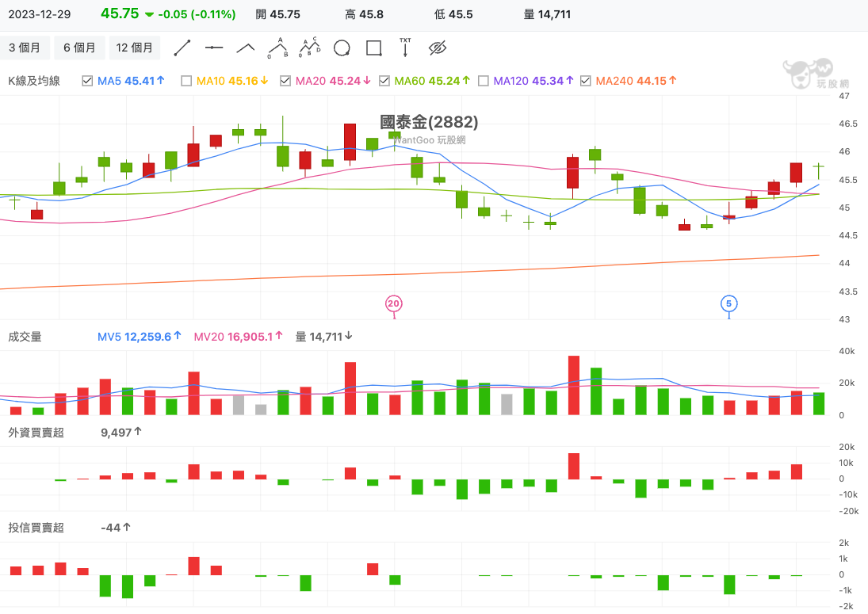Switch chart range to 6 個月

[x=79, y=48]
